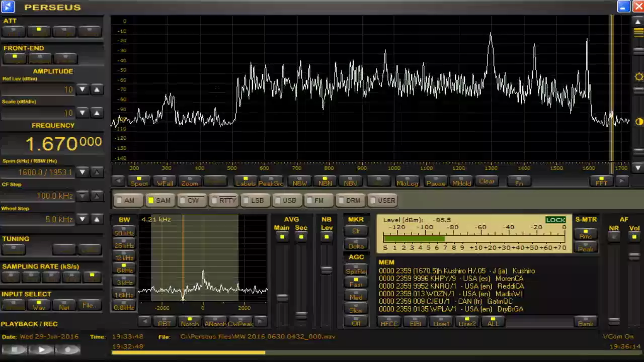Set bandwidth to 12 kHz
Screen dimensions: 644x362
click(124, 257)
